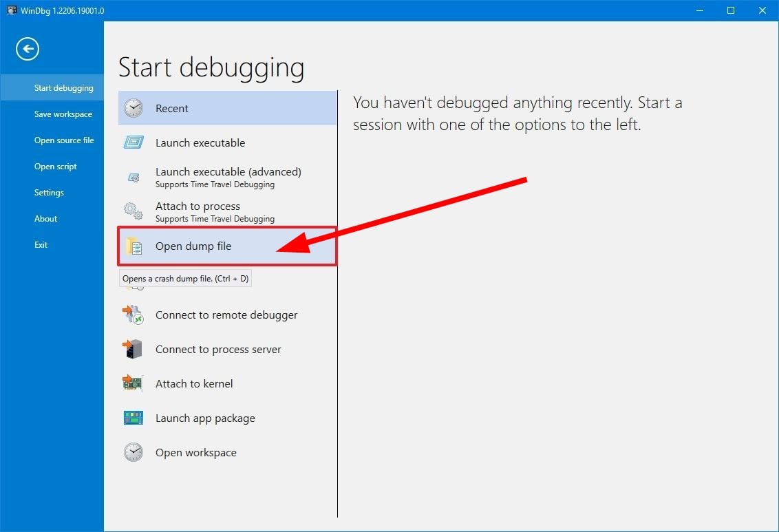Image resolution: width=779 pixels, height=532 pixels.
Task: Click the 'Start debugging' page heading
Action: pos(211,68)
